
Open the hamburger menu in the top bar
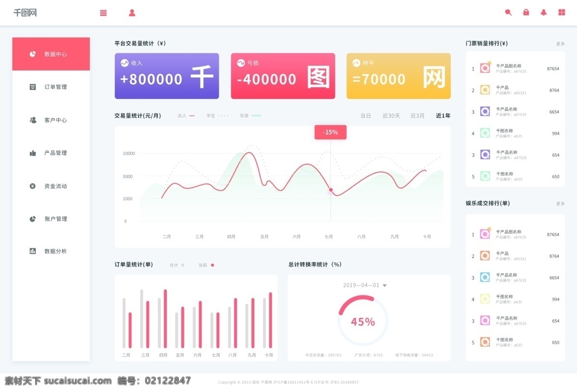[103, 13]
